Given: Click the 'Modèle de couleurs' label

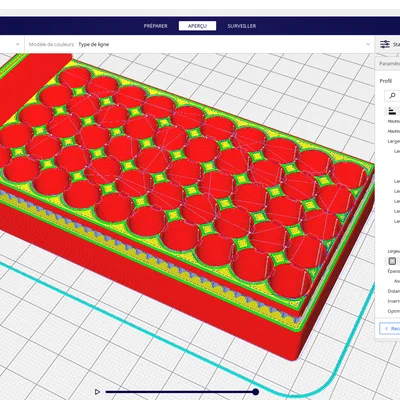Looking at the screenshot, I should coord(51,44).
